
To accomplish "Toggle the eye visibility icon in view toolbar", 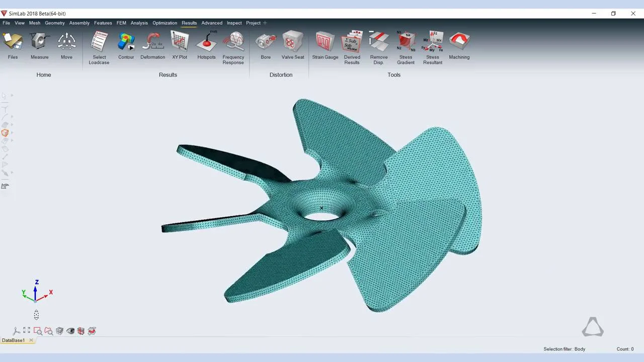I will (70, 331).
